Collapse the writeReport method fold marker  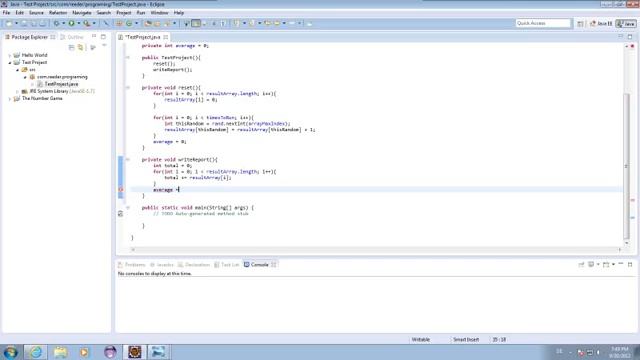pyautogui.click(x=128, y=160)
